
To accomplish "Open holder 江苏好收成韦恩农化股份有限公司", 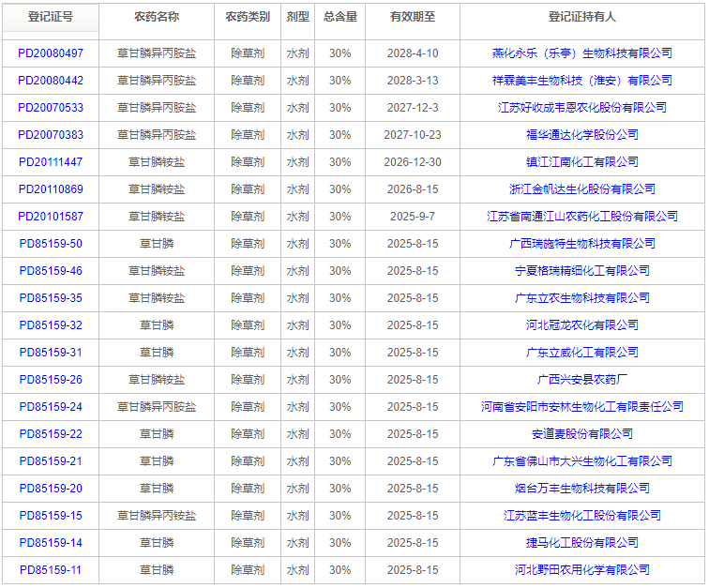I will [x=582, y=108].
